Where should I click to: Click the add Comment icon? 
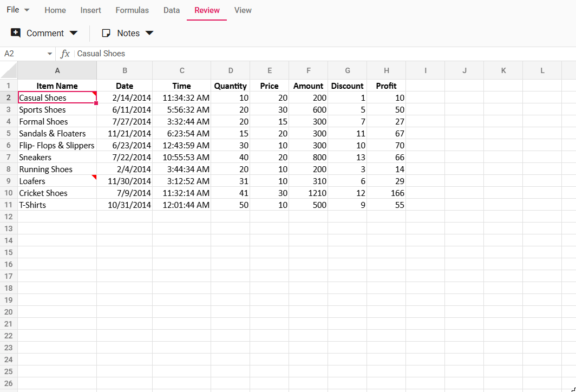coord(15,33)
